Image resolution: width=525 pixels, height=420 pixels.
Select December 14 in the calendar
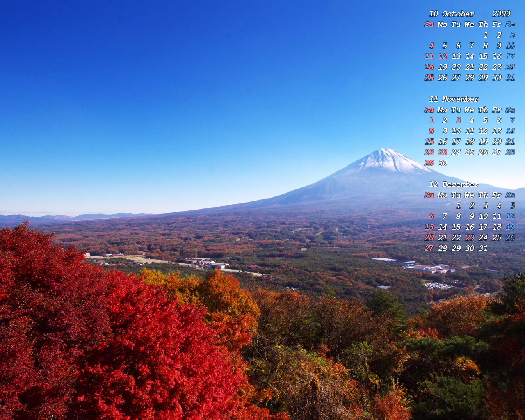point(443,227)
